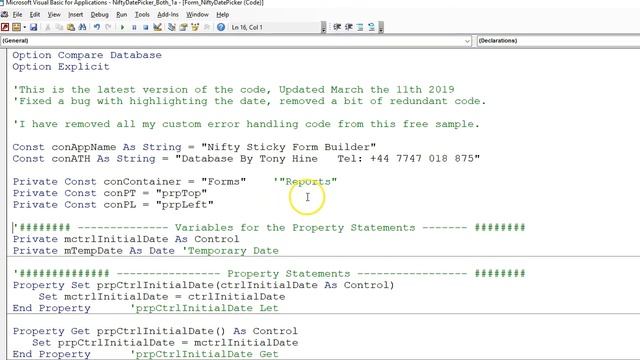Click the Insert Module icon
This screenshot has height=360, width=640.
(x=16, y=27)
